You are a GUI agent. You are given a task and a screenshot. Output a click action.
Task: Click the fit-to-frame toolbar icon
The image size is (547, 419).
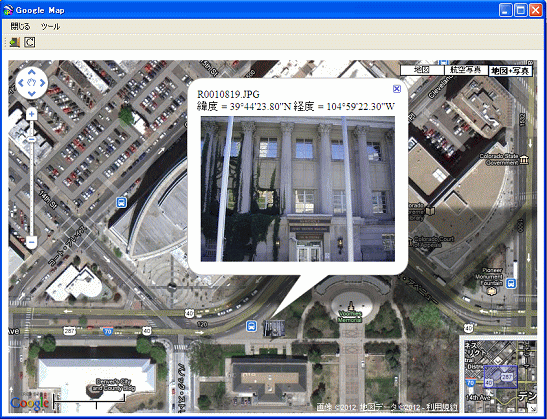pyautogui.click(x=30, y=43)
